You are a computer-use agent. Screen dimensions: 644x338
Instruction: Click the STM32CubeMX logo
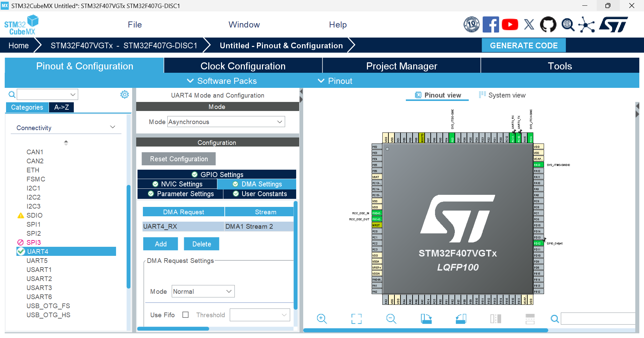[x=21, y=25]
